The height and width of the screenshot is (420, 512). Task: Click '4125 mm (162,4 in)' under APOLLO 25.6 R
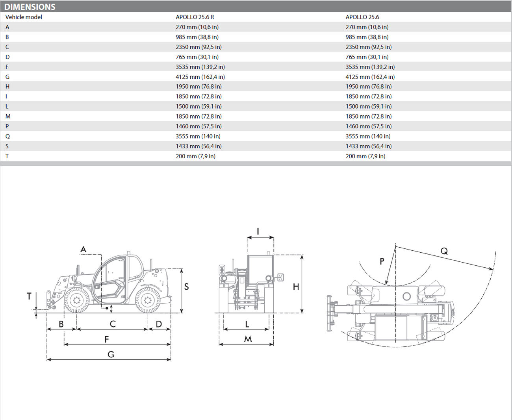coord(200,77)
